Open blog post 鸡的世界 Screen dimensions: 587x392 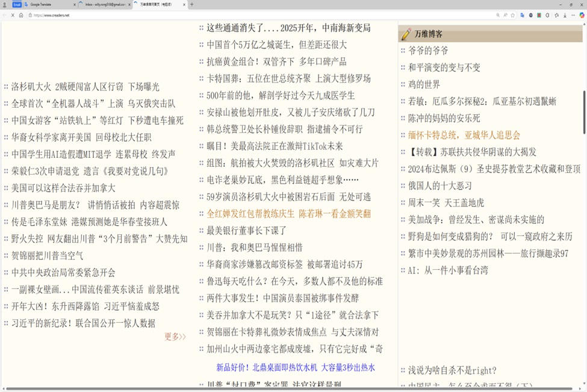point(424,85)
